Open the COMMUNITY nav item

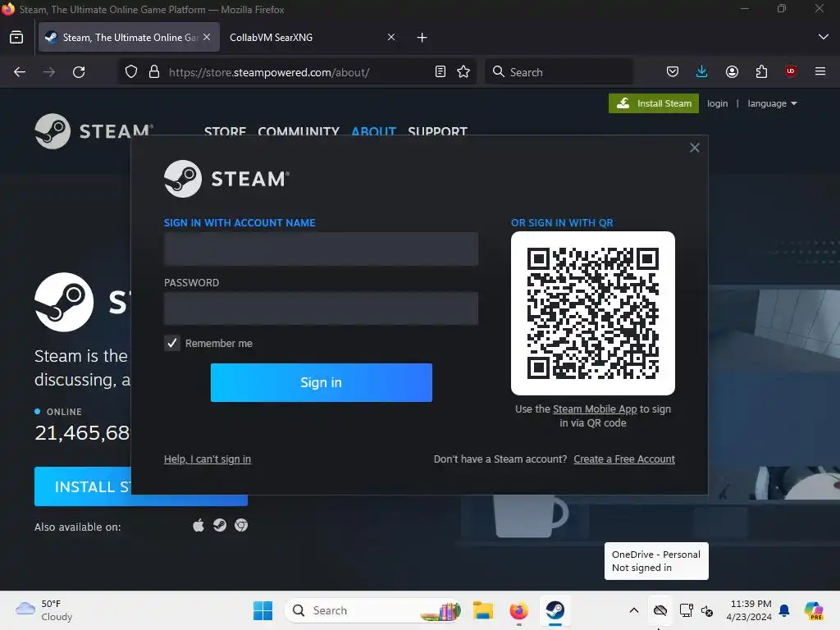pyautogui.click(x=299, y=130)
